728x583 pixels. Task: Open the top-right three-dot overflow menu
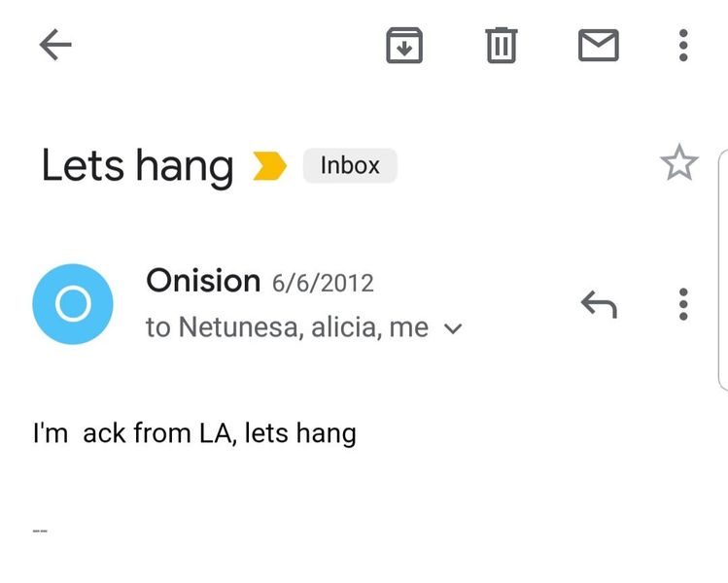click(683, 45)
